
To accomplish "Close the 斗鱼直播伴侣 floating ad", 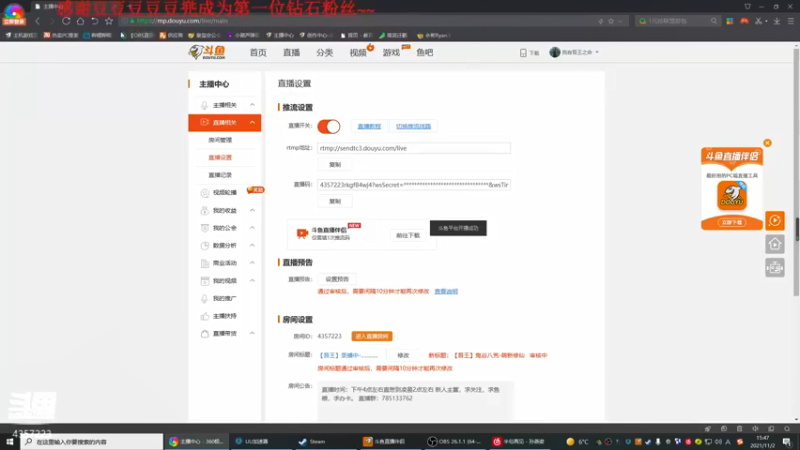I will 767,143.
